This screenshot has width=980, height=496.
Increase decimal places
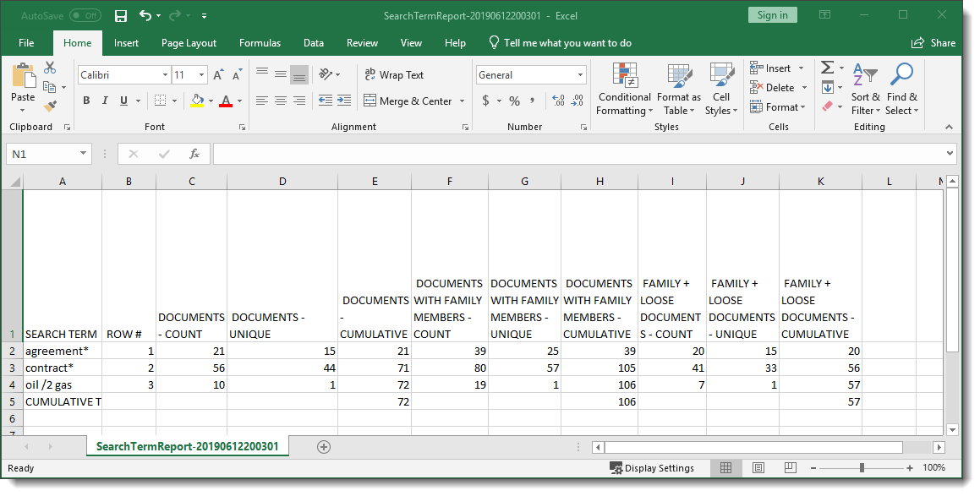558,101
